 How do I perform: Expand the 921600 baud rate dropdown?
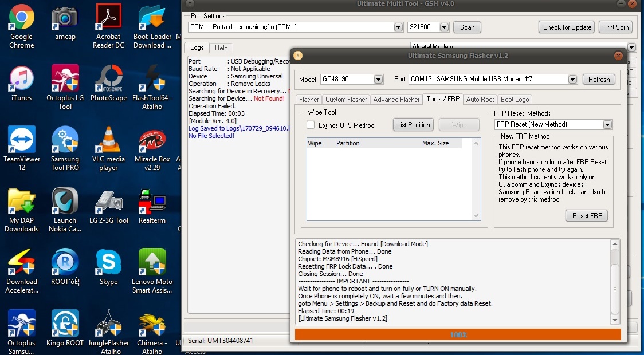444,27
